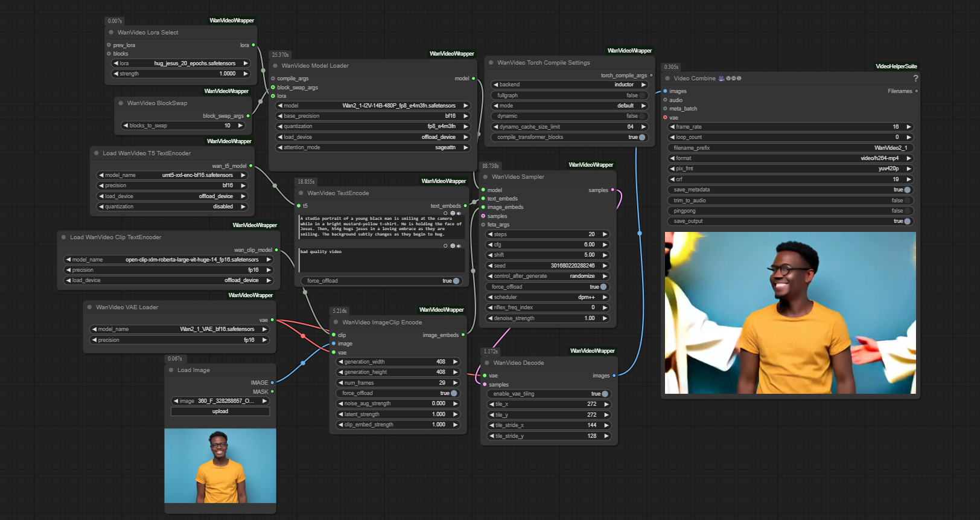Open the format video/h264-mp4 dropdown
The width and height of the screenshot is (980, 520).
791,158
